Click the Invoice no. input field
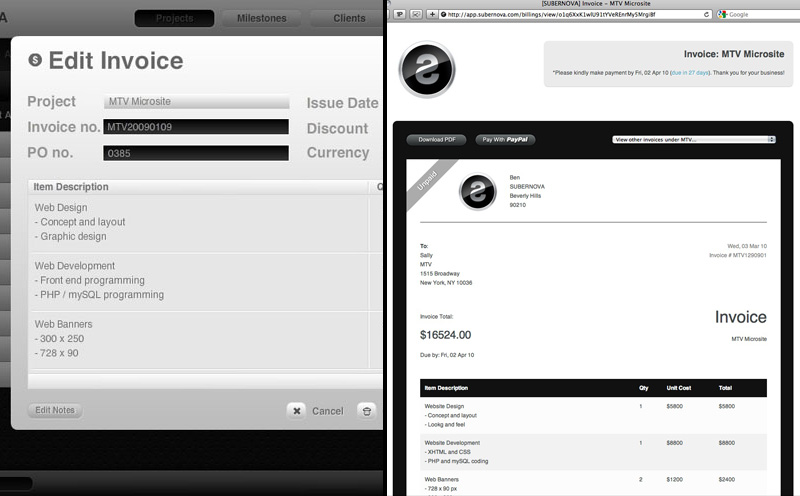 pos(196,127)
